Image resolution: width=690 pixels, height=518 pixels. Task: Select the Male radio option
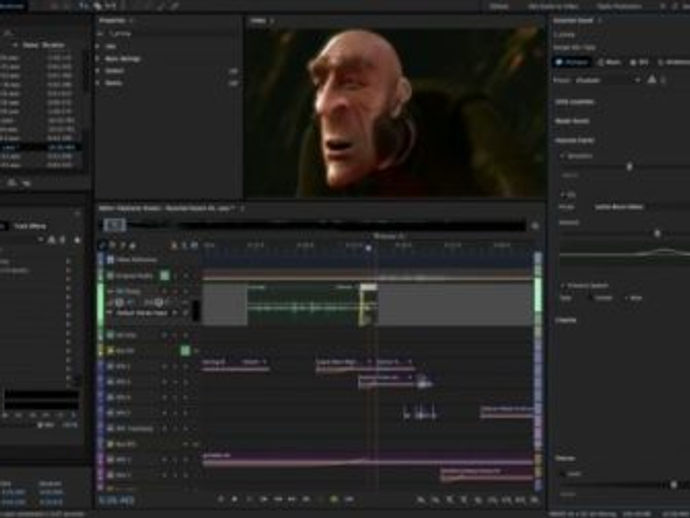(626, 298)
